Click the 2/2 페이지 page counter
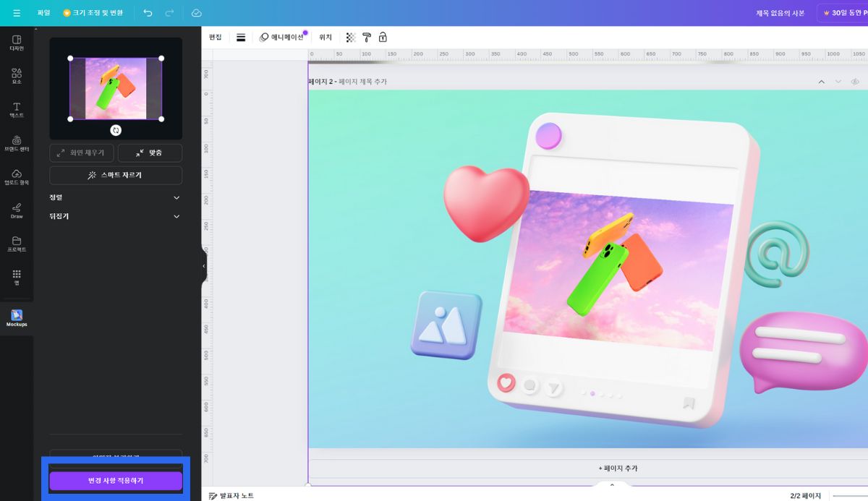This screenshot has height=501, width=868. (805, 496)
